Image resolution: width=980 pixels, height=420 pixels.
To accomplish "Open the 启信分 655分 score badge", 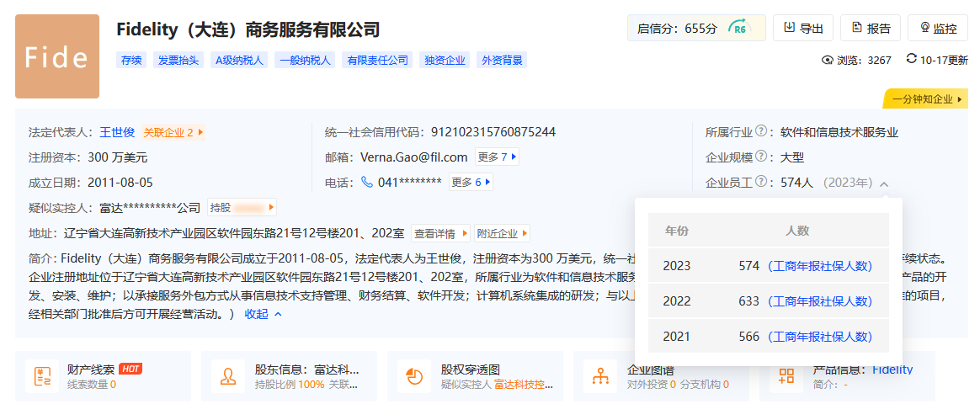I will point(696,28).
